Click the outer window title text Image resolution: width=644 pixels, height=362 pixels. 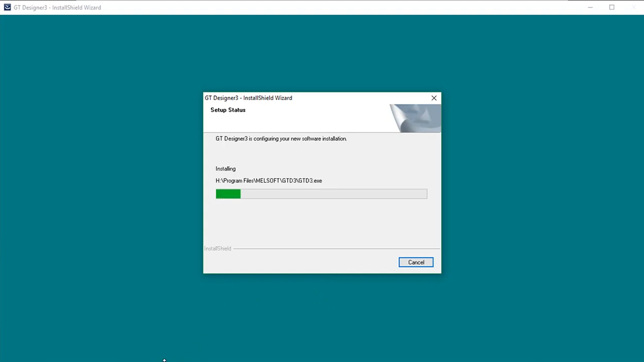tap(58, 8)
